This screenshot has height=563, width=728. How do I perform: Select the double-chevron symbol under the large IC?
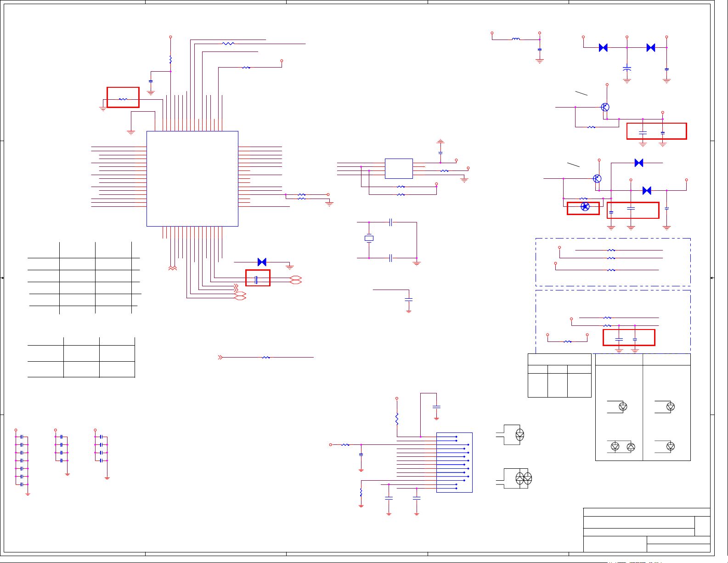pyautogui.click(x=172, y=268)
